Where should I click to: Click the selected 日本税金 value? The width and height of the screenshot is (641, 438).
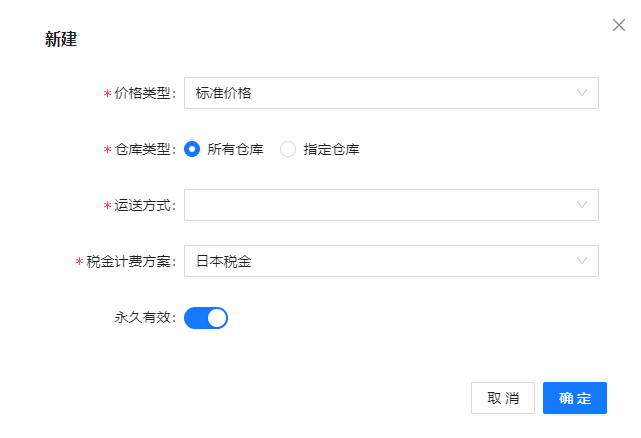224,261
